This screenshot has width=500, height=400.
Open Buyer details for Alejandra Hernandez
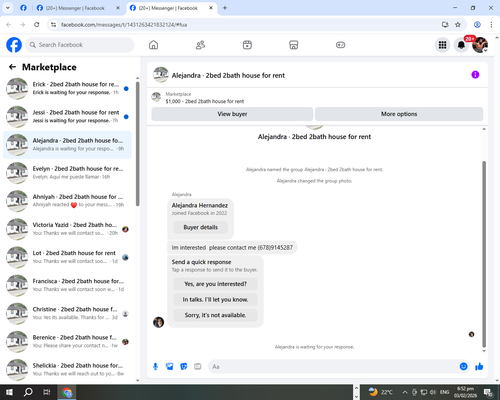point(201,227)
